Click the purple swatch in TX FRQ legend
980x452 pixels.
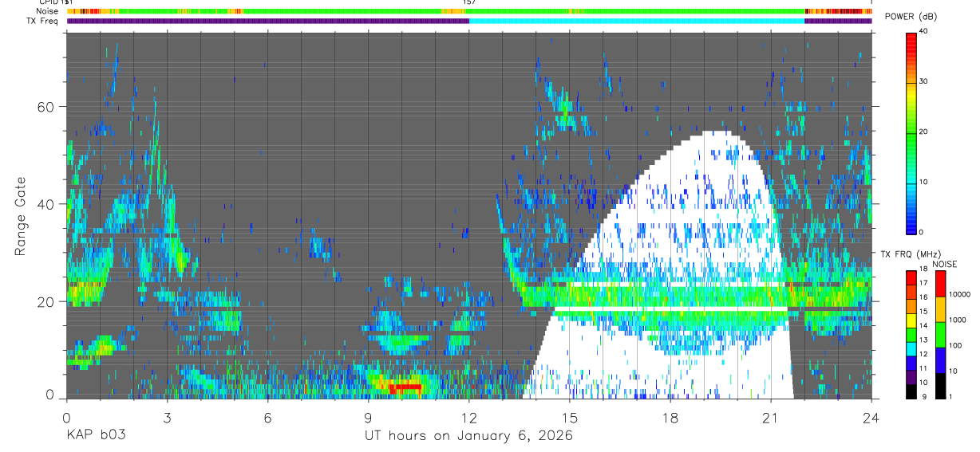click(x=911, y=377)
